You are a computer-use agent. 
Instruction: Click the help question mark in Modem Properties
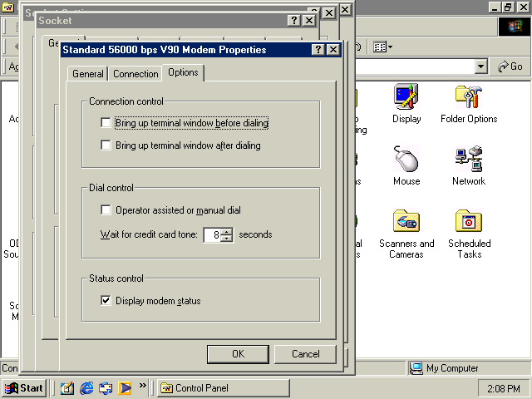click(318, 50)
